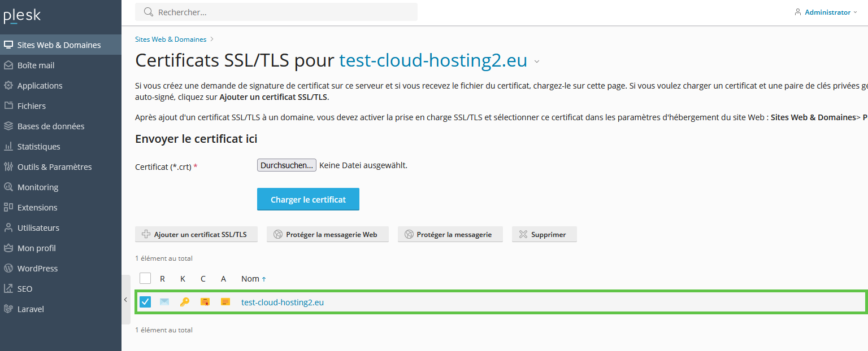Collapse the sidebar with the arrow handle
868x351 pixels.
(x=125, y=300)
